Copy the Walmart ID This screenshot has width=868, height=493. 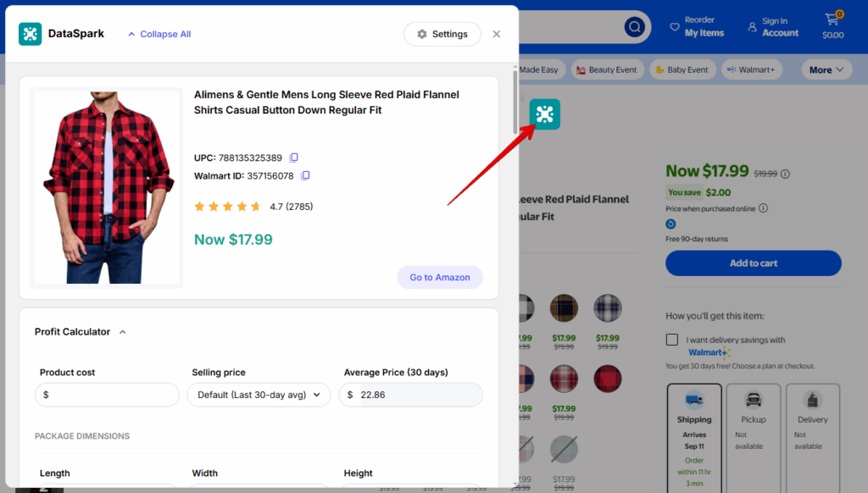click(305, 176)
